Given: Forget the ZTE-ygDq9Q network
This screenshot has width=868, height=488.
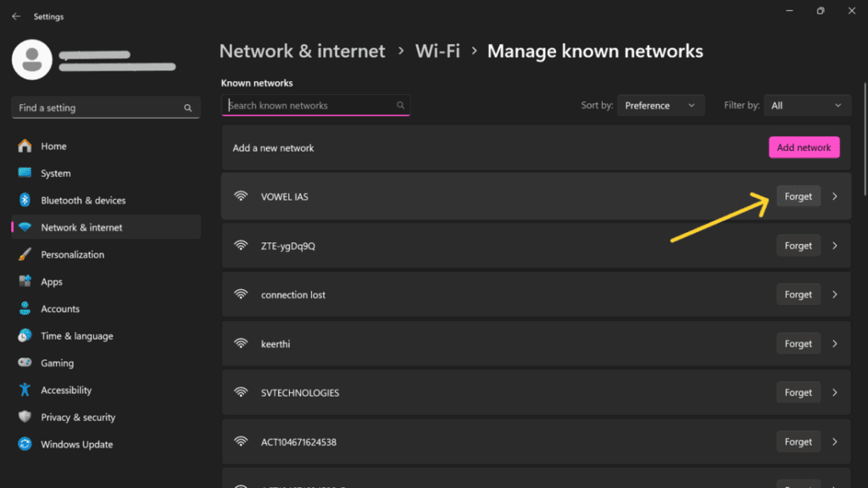Looking at the screenshot, I should pos(798,246).
